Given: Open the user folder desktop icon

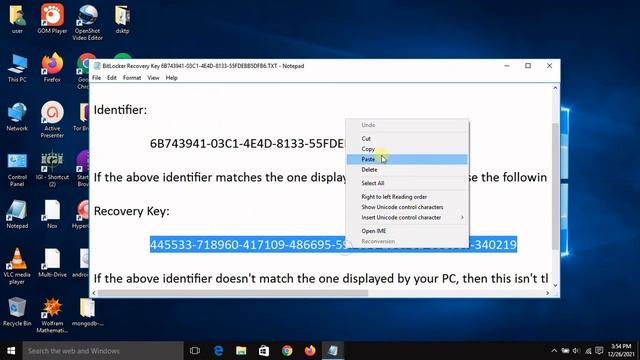Looking at the screenshot, I should (x=17, y=18).
